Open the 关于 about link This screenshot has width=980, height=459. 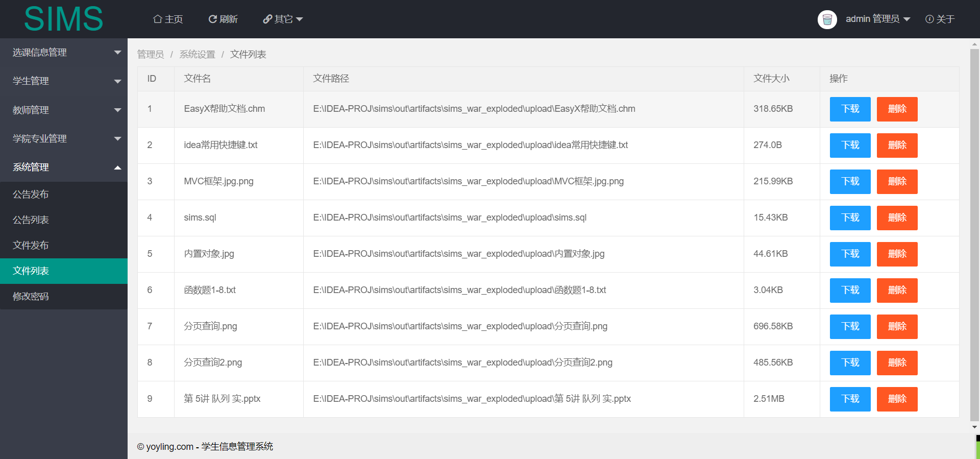pos(940,19)
